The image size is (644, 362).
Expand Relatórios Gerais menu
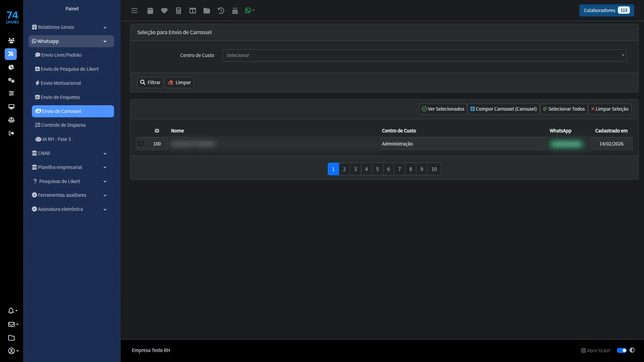[x=69, y=27]
